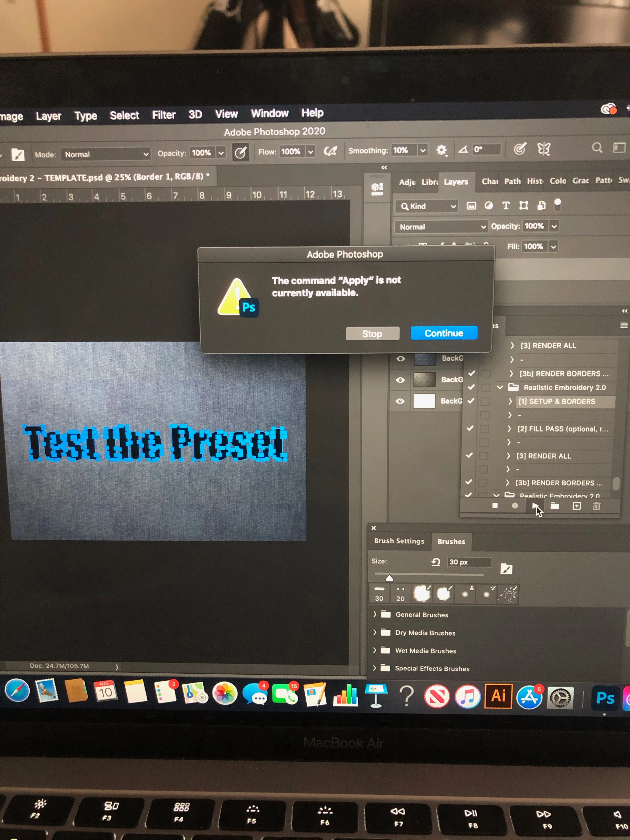The height and width of the screenshot is (840, 630).
Task: Switch to the Brush Settings tab
Action: [x=399, y=541]
